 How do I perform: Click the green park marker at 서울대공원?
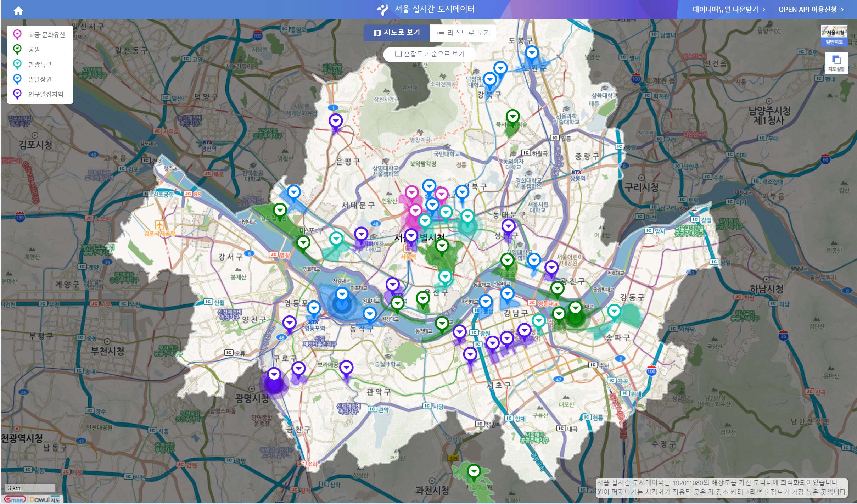pos(474,471)
